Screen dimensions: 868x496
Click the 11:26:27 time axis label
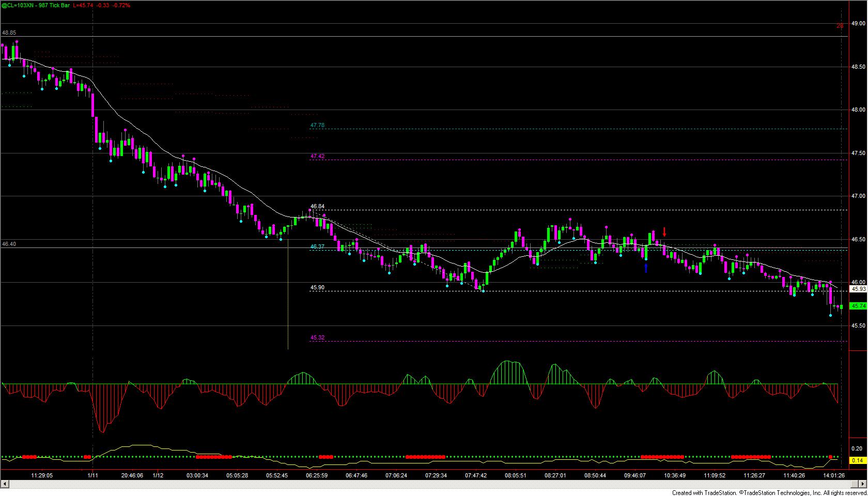754,475
